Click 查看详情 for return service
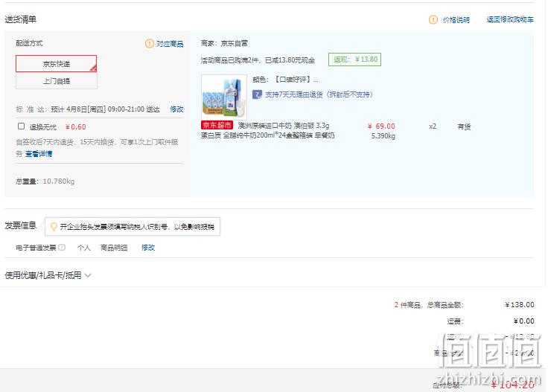548x392 pixels. pos(39,153)
